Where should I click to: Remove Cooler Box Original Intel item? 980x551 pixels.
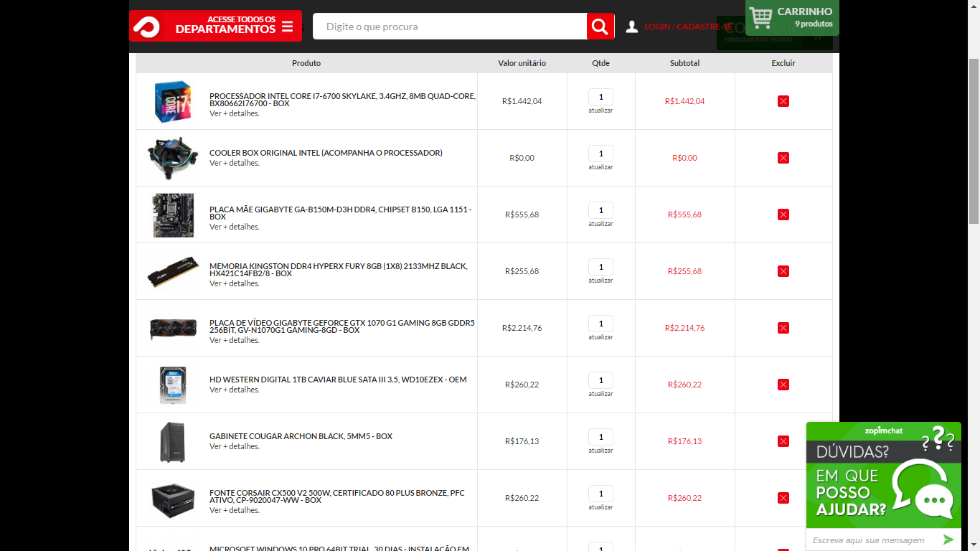(783, 158)
